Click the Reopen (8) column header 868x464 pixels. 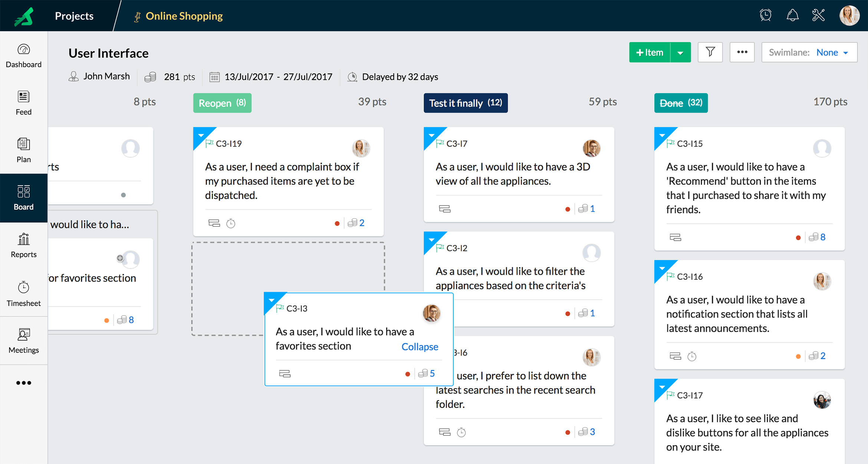(x=222, y=103)
